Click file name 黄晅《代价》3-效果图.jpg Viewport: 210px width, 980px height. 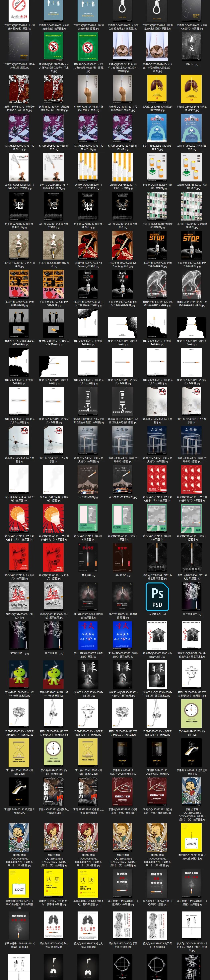pos(19,382)
